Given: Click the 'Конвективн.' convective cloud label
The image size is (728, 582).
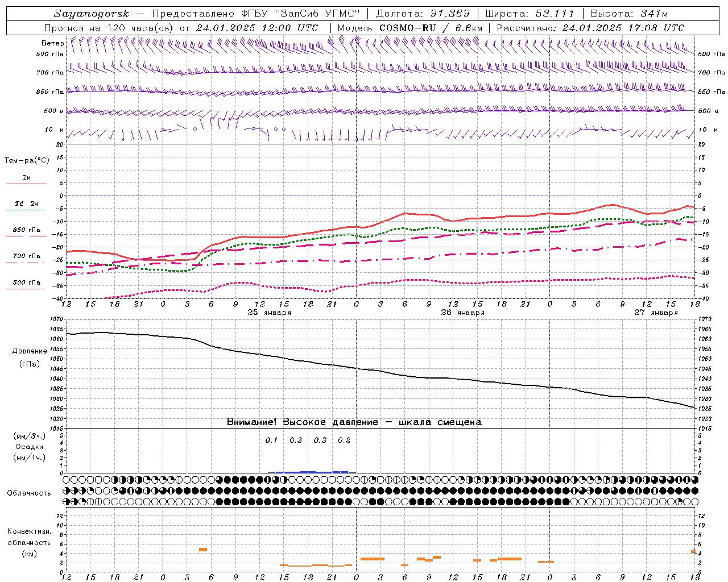Looking at the screenshot, I should 30,531.
